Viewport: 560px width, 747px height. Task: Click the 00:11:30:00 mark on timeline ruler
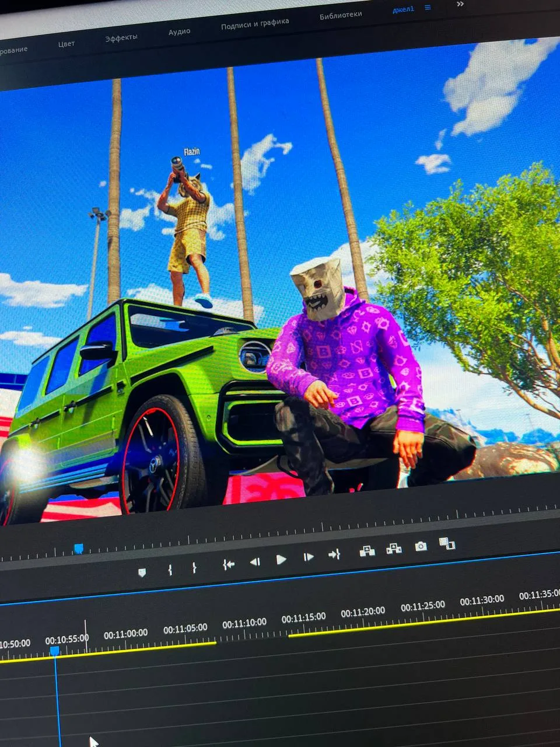click(482, 601)
